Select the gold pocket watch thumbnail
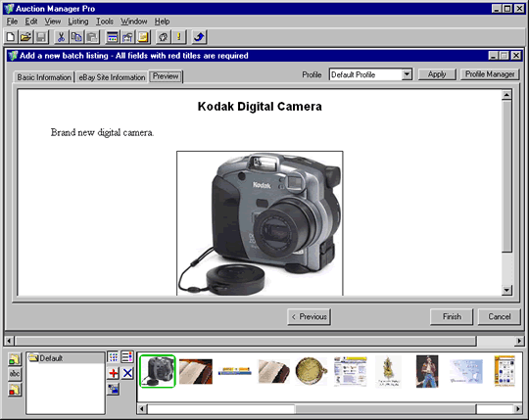This screenshot has height=420, width=529. pos(312,371)
